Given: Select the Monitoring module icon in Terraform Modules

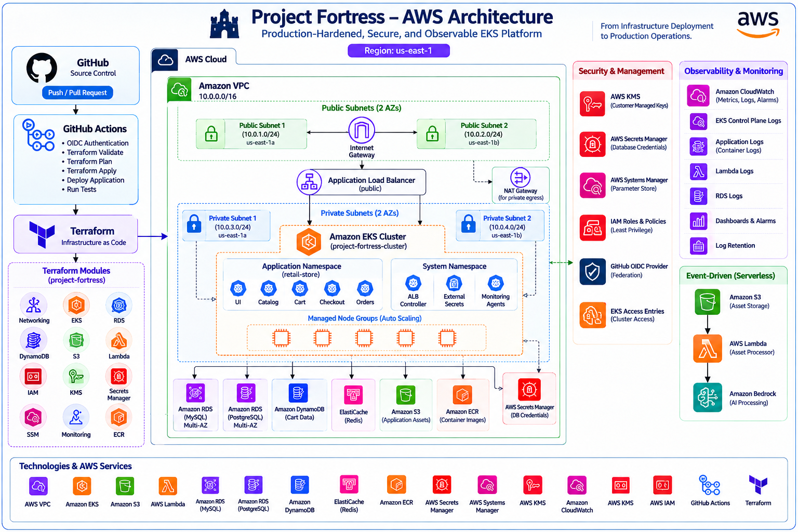Looking at the screenshot, I should click(76, 417).
